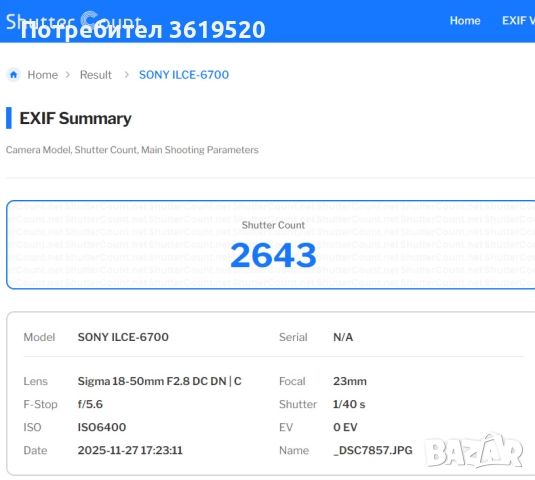
Task: Click the shutter count value 2643
Action: pos(273,255)
